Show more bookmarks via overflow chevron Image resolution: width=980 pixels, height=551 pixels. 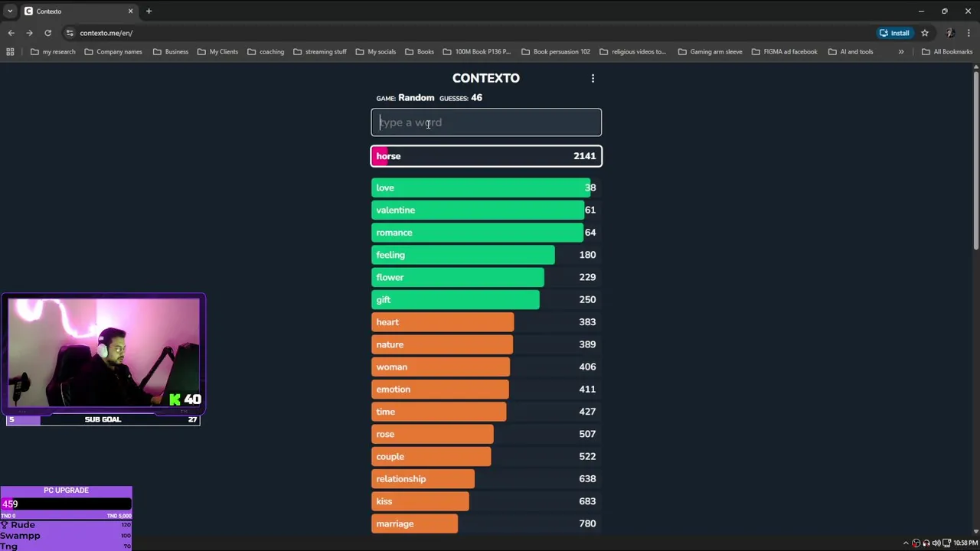coord(901,52)
